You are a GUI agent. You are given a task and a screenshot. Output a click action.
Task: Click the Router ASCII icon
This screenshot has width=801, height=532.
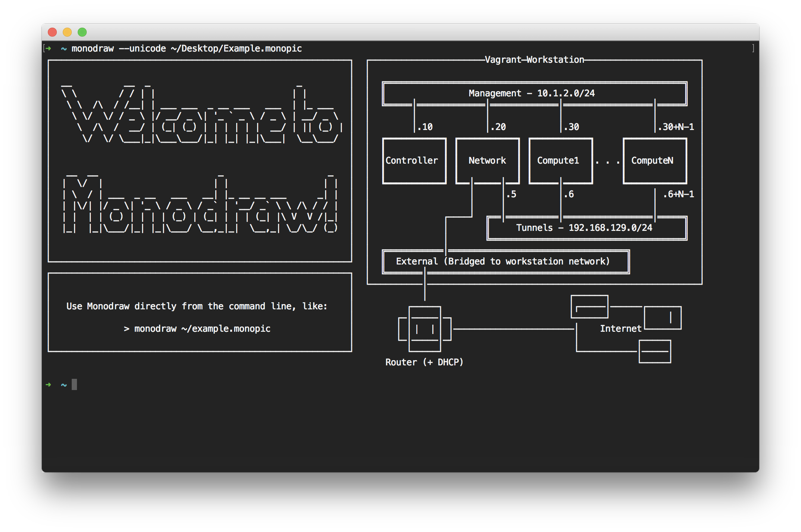pyautogui.click(x=425, y=329)
